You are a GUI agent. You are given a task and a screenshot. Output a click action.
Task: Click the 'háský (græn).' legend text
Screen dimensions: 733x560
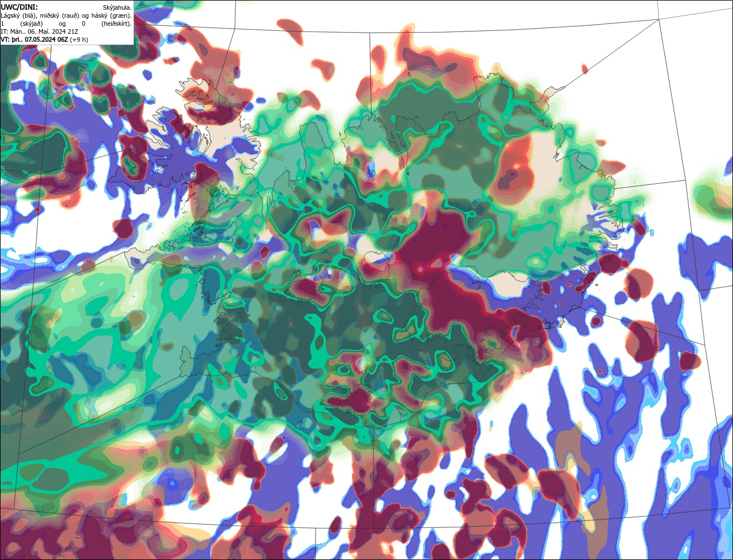112,16
